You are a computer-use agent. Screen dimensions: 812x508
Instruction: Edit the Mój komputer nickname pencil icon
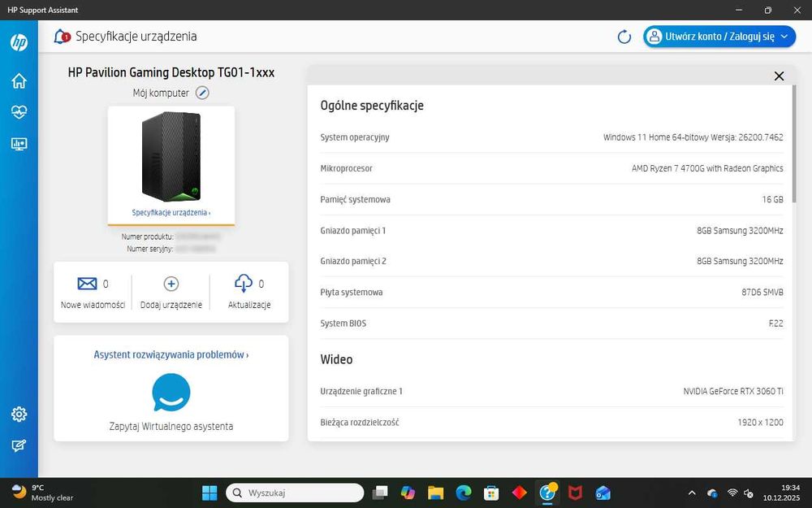pos(202,93)
